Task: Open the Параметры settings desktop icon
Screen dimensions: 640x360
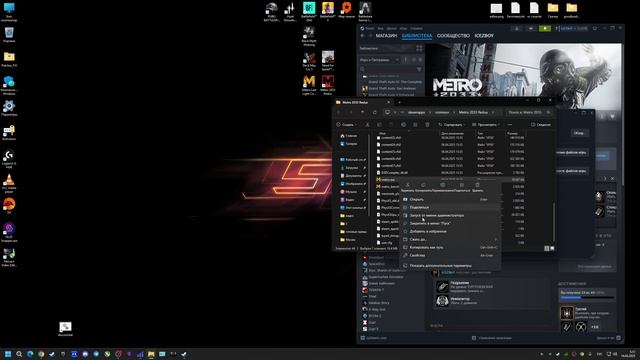Action: pos(9,109)
